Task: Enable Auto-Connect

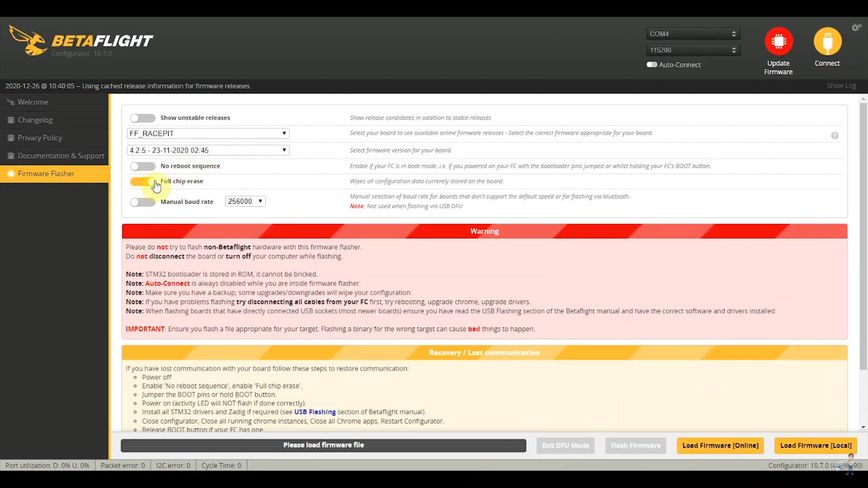Action: pos(652,65)
